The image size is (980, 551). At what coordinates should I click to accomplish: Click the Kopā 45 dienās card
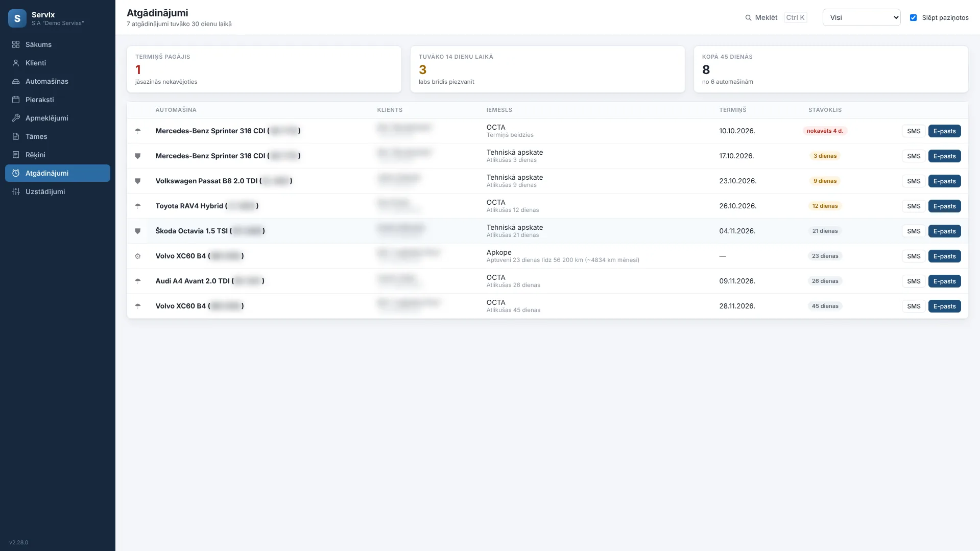click(x=831, y=69)
